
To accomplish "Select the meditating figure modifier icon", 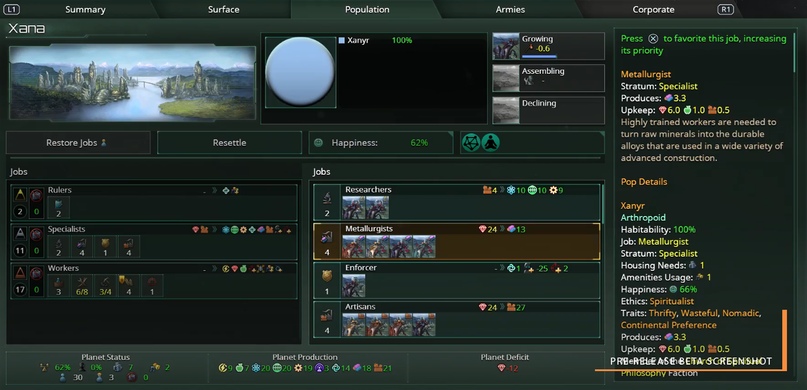I will pyautogui.click(x=490, y=143).
